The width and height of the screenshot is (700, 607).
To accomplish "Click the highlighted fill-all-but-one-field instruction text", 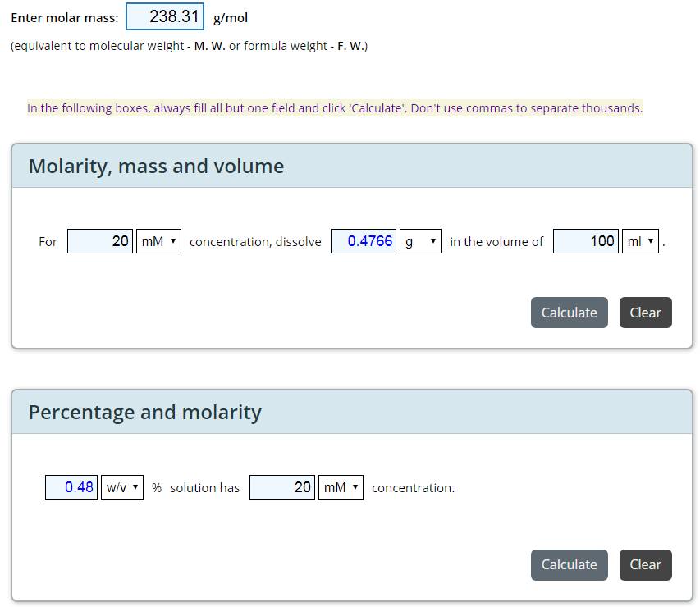I will [x=335, y=108].
